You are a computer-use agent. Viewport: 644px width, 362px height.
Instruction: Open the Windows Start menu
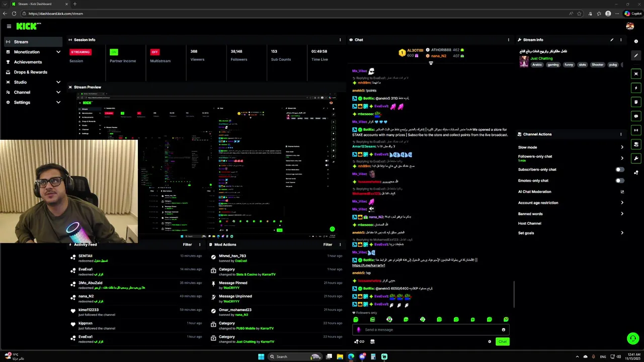tap(261, 357)
